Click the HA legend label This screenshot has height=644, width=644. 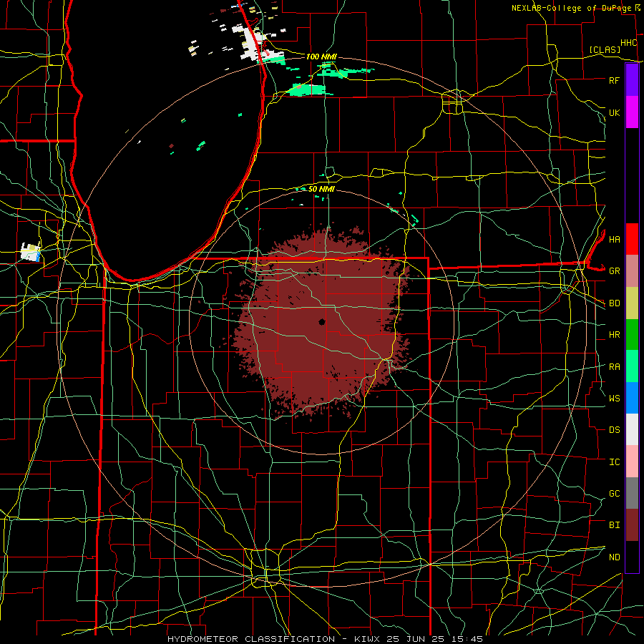[614, 240]
